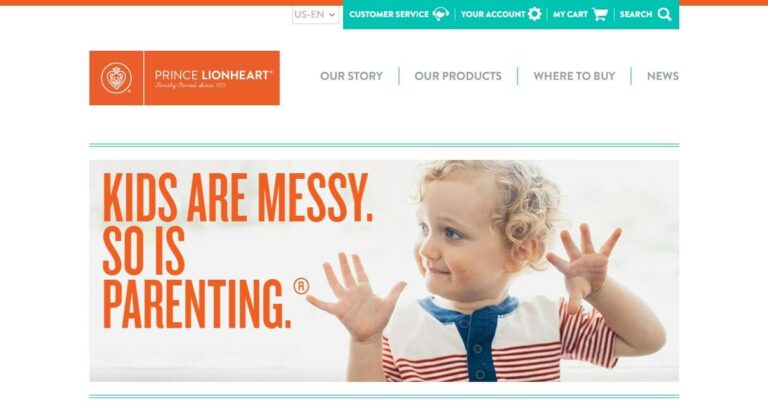This screenshot has width=768, height=406.
Task: Open the Customer Service link
Action: [389, 14]
